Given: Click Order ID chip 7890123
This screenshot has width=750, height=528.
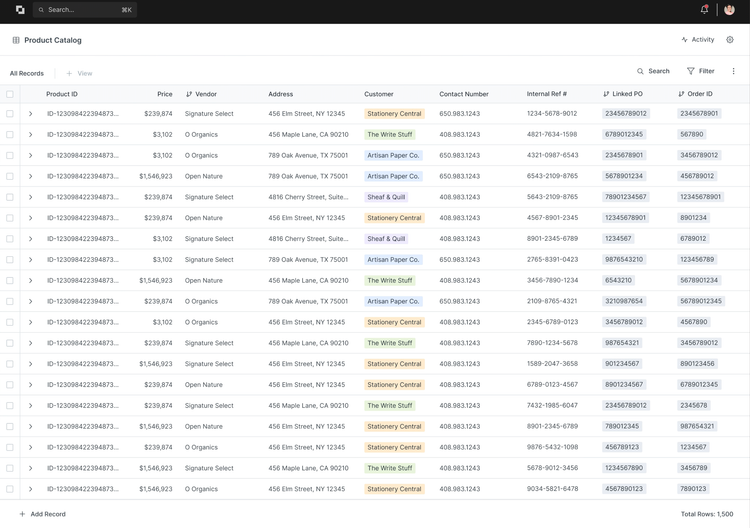Looking at the screenshot, I should tap(693, 489).
